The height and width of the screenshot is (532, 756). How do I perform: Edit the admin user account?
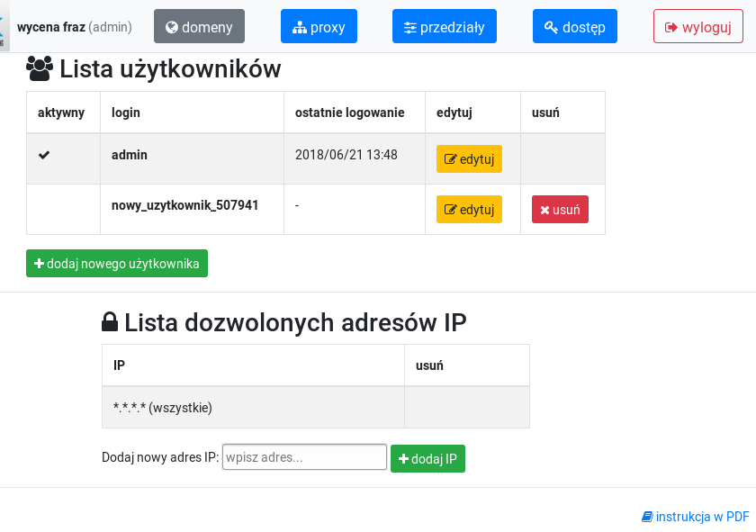469,159
